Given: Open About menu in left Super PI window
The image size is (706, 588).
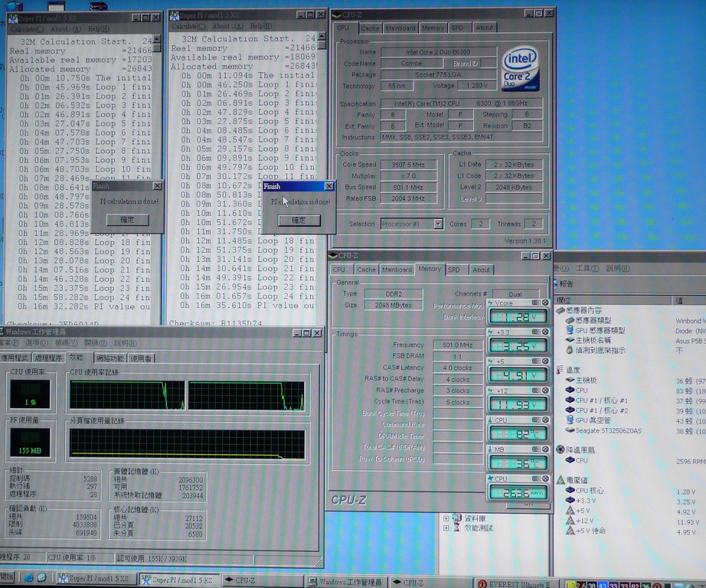Looking at the screenshot, I should (66, 29).
